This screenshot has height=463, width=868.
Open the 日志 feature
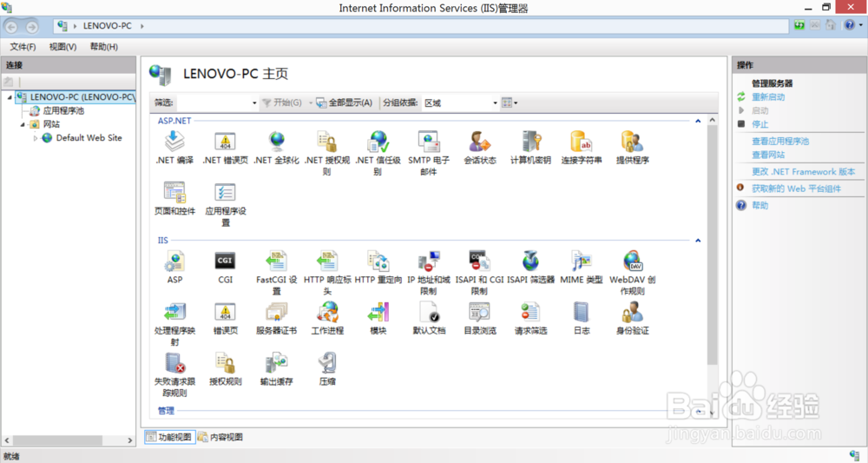[582, 318]
